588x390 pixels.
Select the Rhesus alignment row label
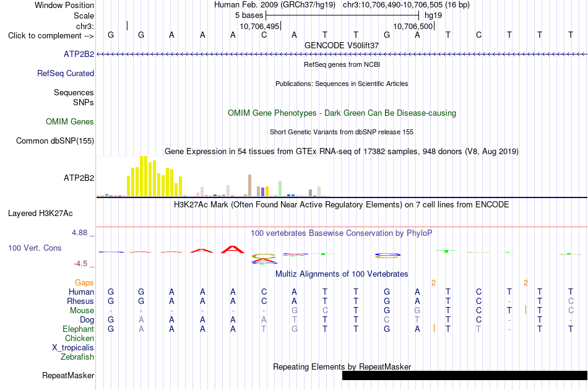[80, 301]
